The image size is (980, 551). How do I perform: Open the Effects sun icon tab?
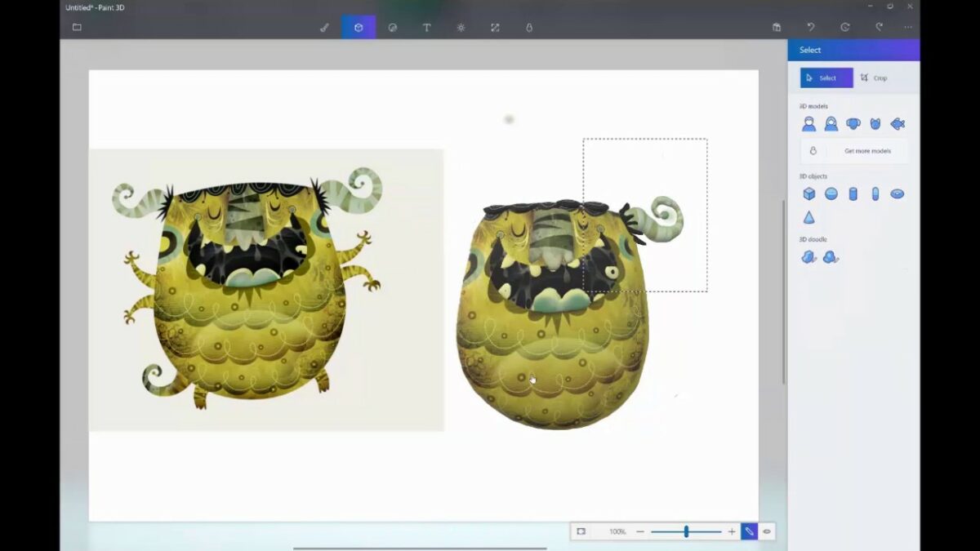click(461, 27)
